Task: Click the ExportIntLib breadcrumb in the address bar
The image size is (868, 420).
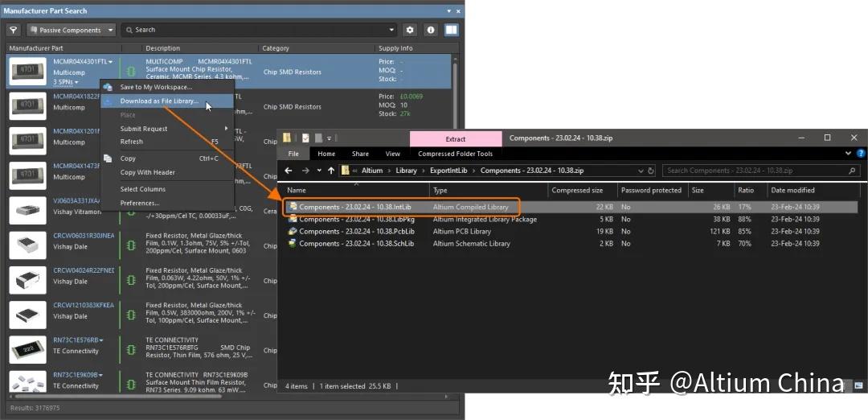Action: click(x=451, y=171)
